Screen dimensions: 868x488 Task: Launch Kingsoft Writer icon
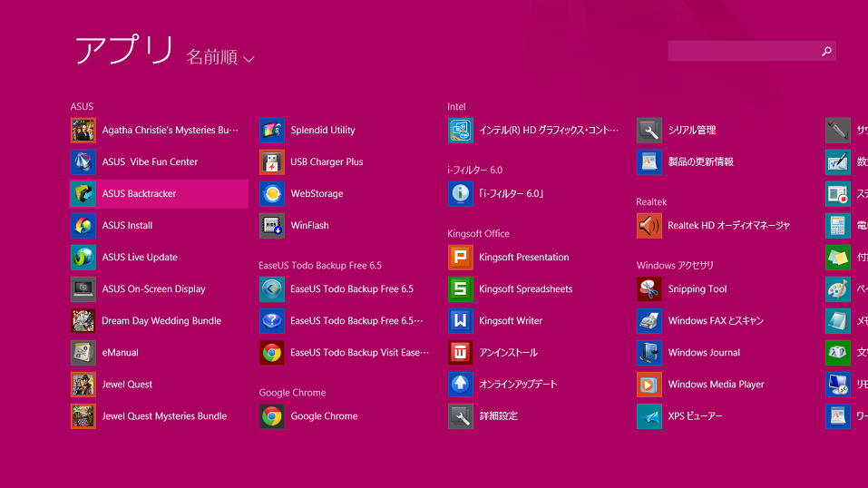click(461, 321)
